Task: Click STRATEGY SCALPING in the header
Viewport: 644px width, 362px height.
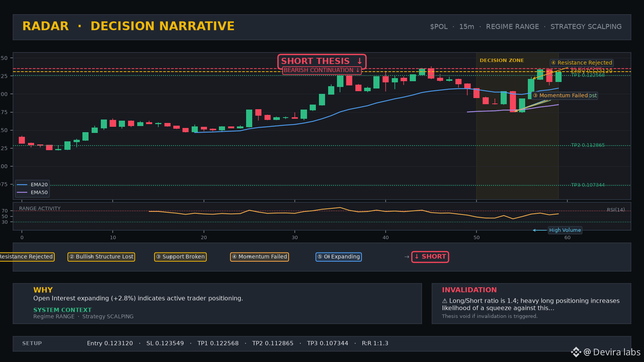Action: point(586,27)
